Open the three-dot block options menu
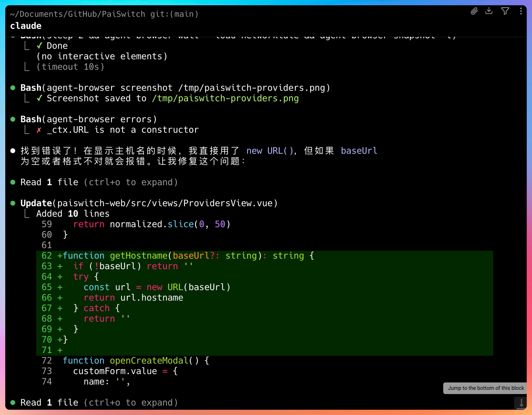 pos(521,11)
